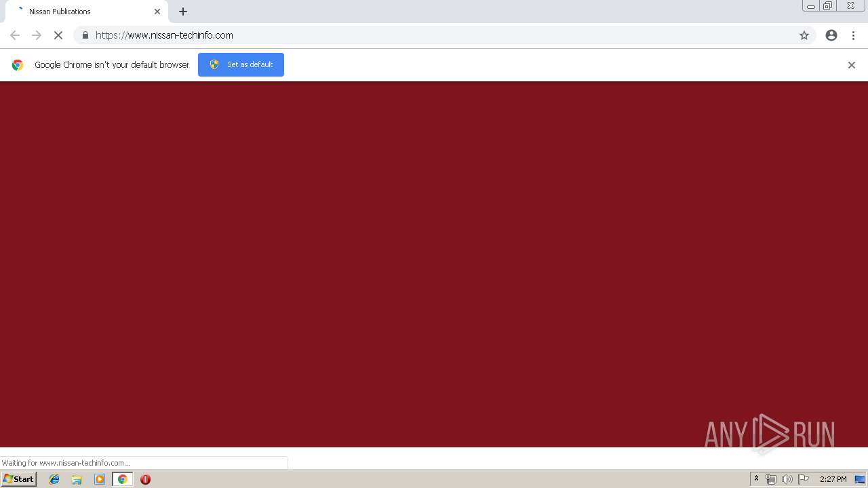
Task: Close the Nissan Publications tab
Action: pyautogui.click(x=157, y=12)
